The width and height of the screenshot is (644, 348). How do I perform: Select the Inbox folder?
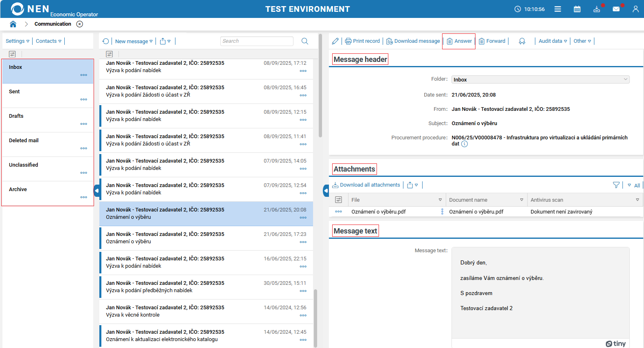48,71
